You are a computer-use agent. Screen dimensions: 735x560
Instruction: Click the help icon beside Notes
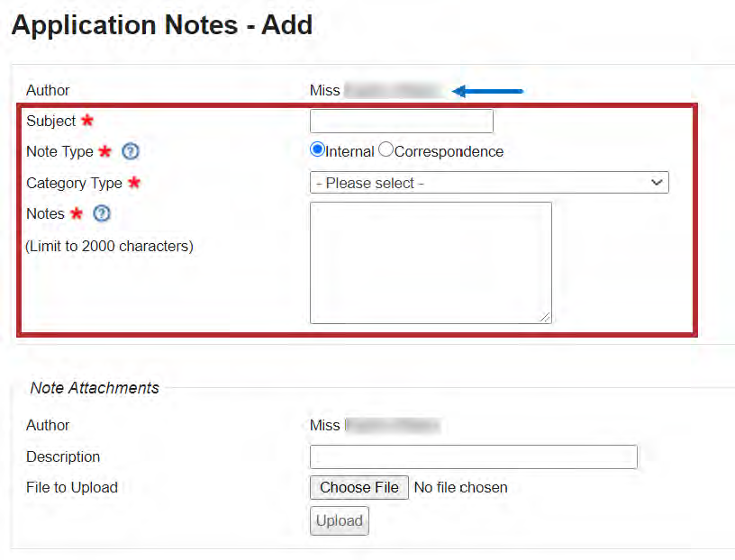coord(102,213)
